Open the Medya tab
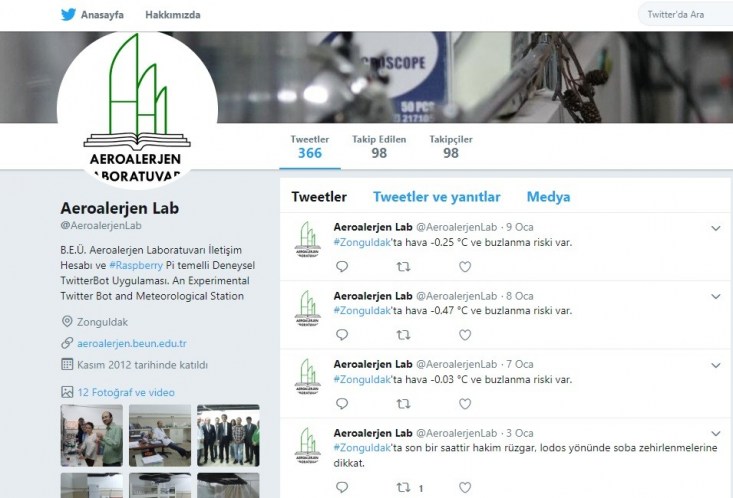733x498 pixels. [548, 197]
